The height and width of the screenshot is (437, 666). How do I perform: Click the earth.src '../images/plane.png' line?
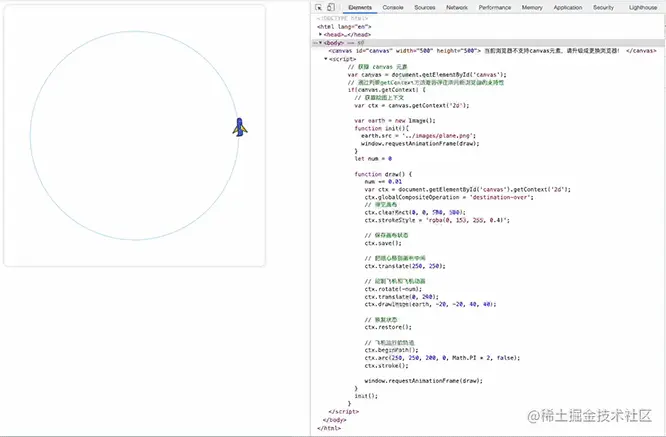click(418, 136)
